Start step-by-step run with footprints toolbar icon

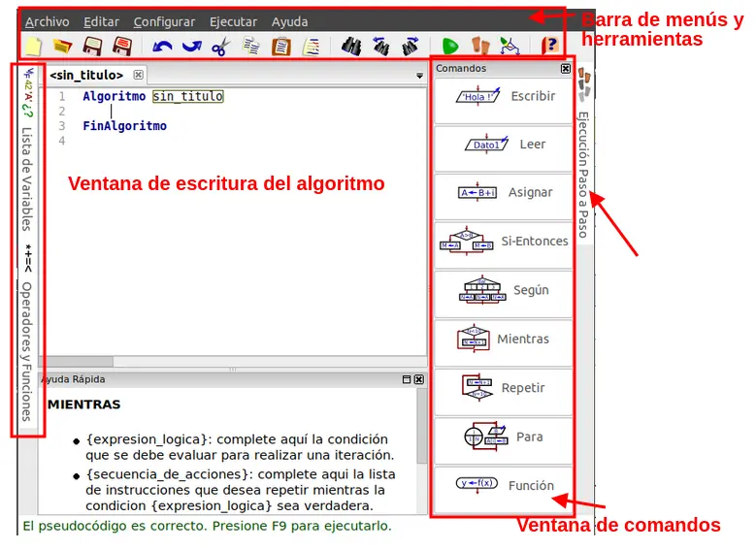click(480, 47)
